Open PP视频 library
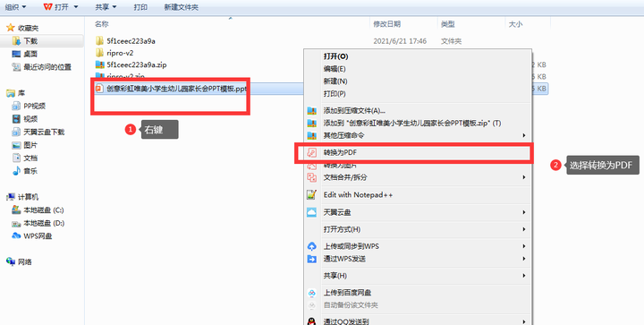Screen dimensions: 644x325 coord(34,106)
